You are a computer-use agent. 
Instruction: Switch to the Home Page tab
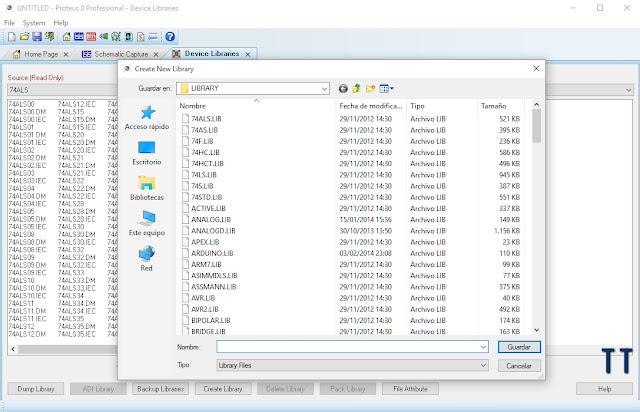[x=41, y=54]
